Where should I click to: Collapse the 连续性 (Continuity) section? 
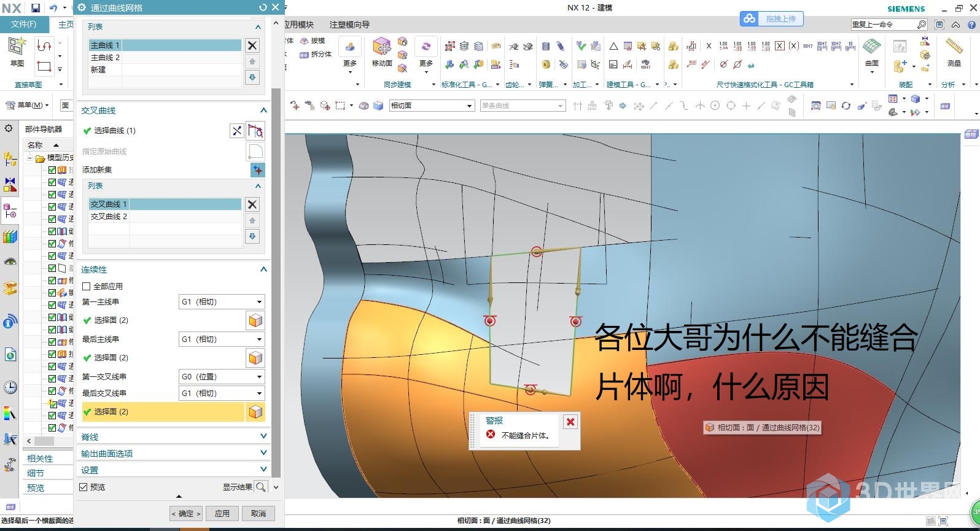click(x=263, y=269)
